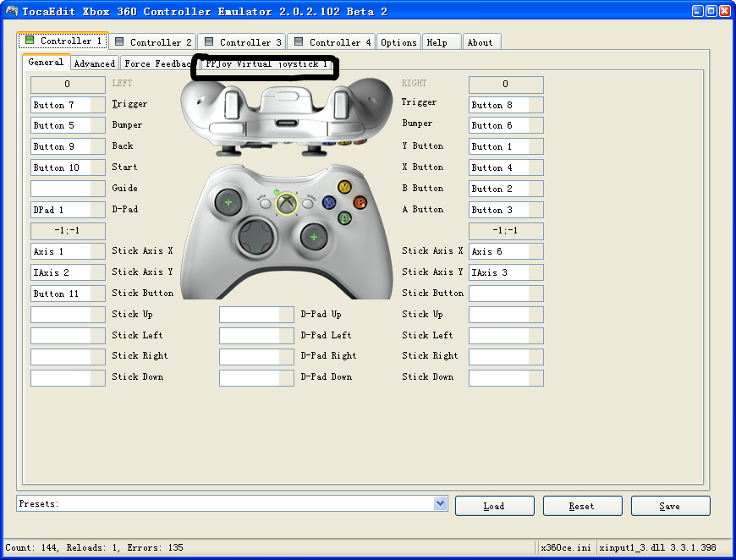Click the left thumbstick on controller image
Screen dimensions: 736x560
click(228, 202)
